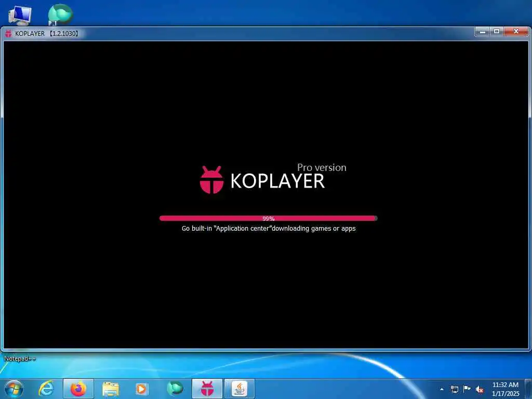
Task: Switch to KOPLAYER taskbar button
Action: click(207, 389)
